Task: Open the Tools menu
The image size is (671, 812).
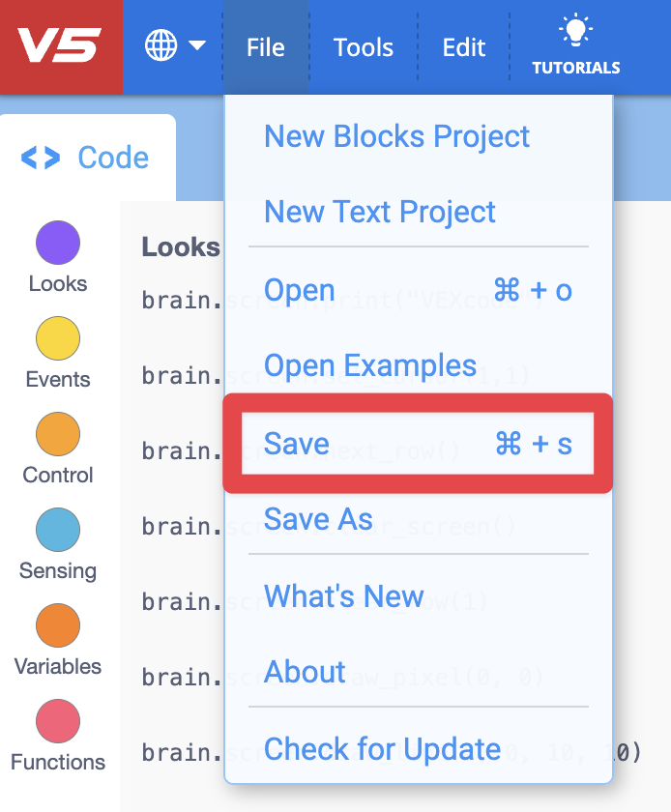Action: 363,46
